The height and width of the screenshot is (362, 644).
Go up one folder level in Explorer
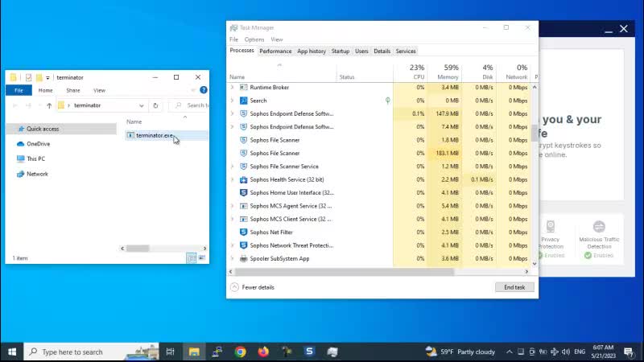(49, 105)
